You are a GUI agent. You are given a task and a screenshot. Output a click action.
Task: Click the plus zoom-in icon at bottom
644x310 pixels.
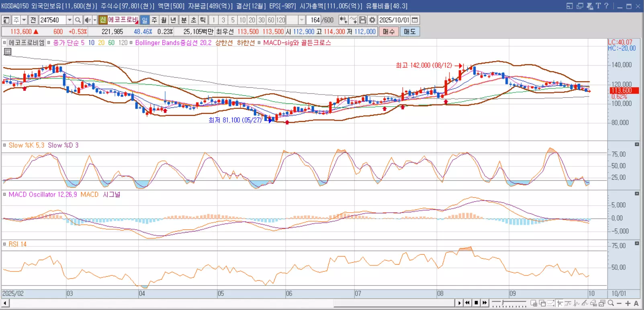pyautogui.click(x=628, y=303)
